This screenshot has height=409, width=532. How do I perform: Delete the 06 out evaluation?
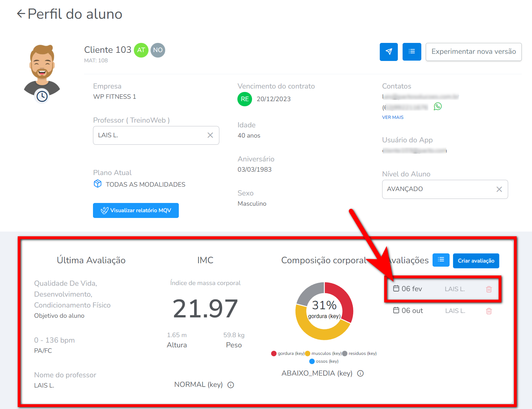[x=489, y=311]
